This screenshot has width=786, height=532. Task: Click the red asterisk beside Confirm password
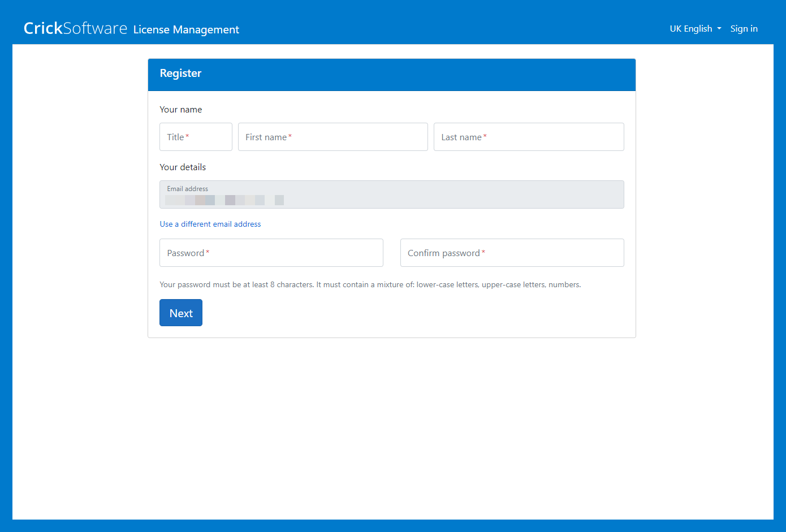(483, 252)
